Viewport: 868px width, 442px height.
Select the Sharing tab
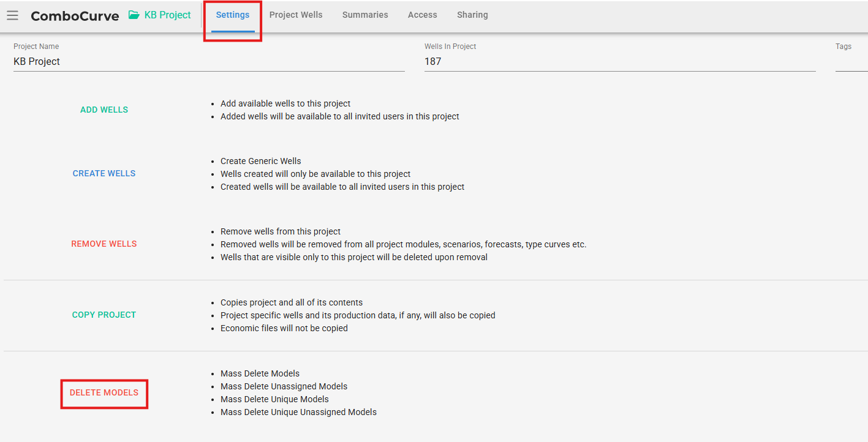click(x=472, y=15)
